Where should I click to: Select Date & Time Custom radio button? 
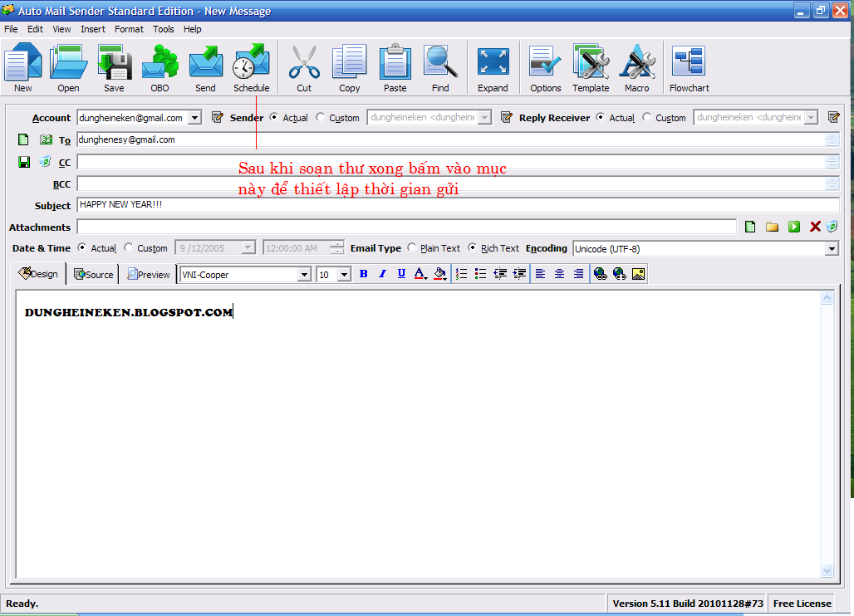coord(129,247)
